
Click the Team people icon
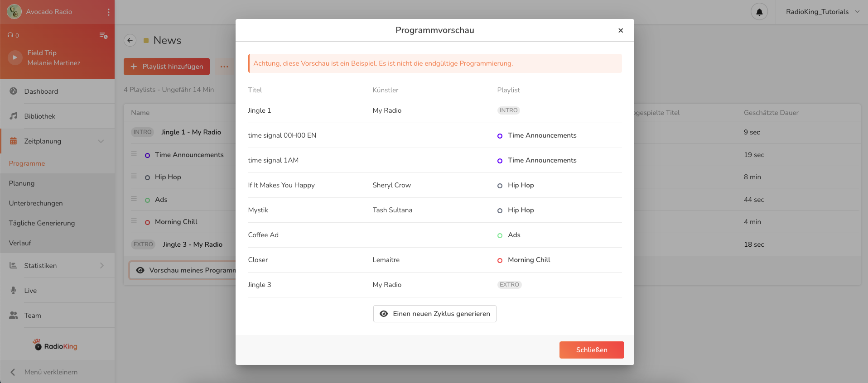pyautogui.click(x=13, y=316)
